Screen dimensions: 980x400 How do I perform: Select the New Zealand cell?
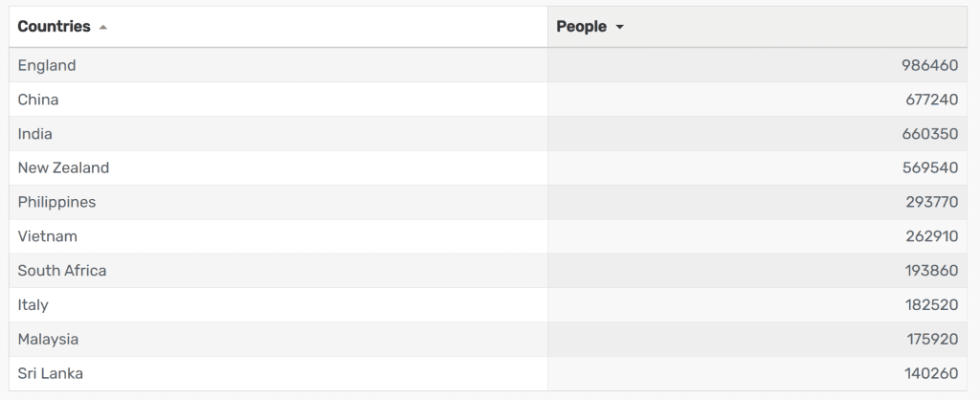(x=278, y=167)
